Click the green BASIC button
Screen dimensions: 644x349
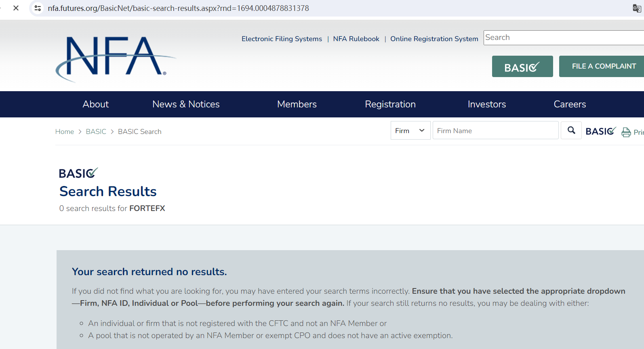click(x=522, y=66)
